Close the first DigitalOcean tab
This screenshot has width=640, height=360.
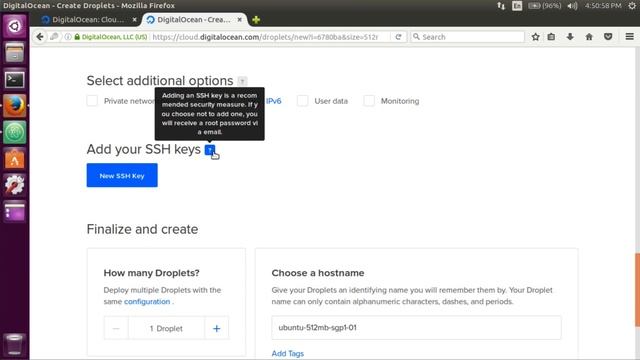point(134,20)
